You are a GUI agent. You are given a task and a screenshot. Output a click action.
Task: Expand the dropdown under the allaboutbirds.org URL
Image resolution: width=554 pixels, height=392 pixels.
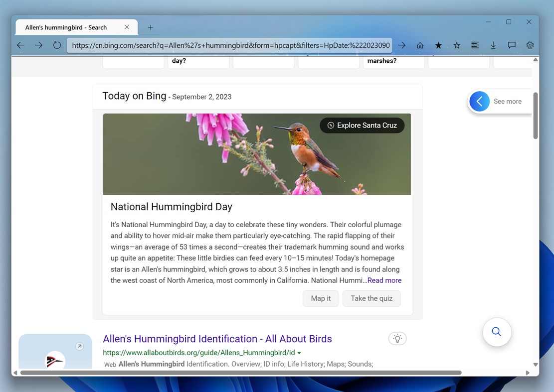299,352
